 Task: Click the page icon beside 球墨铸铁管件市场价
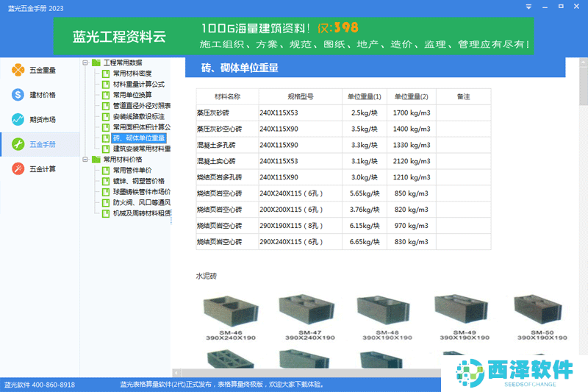click(x=106, y=192)
